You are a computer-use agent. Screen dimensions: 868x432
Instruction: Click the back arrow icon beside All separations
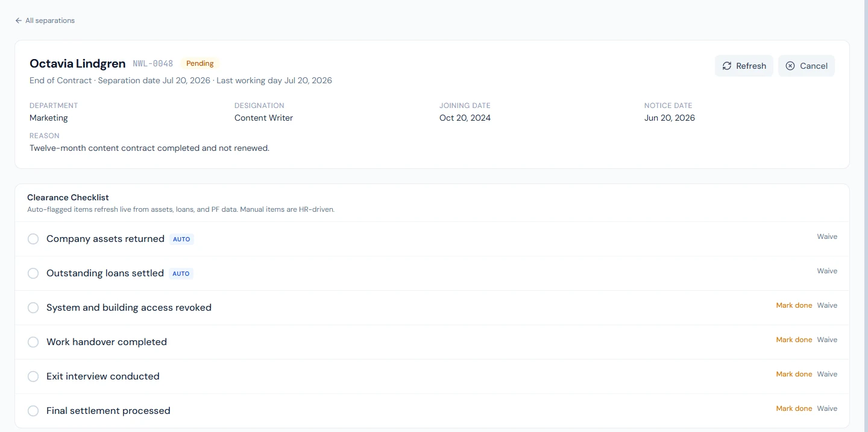tap(19, 21)
